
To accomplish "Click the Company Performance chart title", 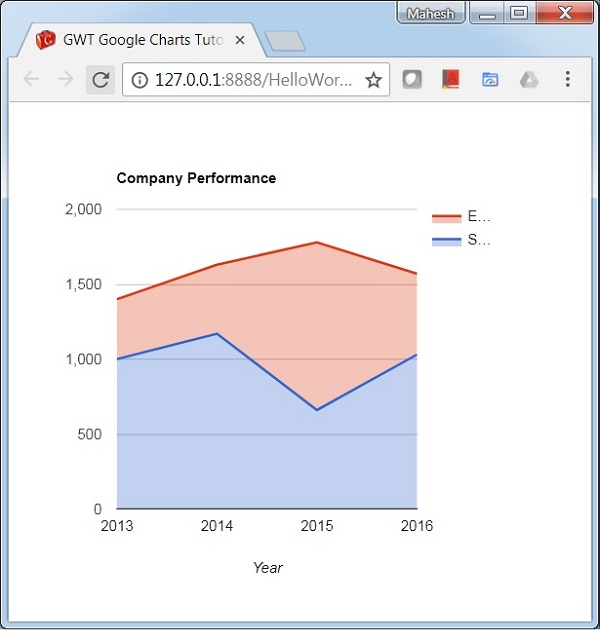I will [196, 178].
